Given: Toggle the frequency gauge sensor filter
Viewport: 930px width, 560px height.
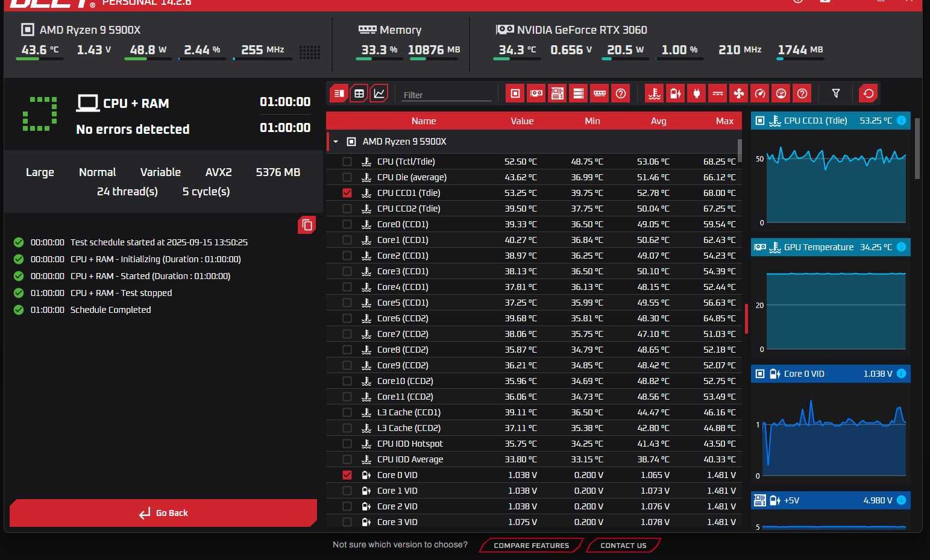Looking at the screenshot, I should coord(759,93).
